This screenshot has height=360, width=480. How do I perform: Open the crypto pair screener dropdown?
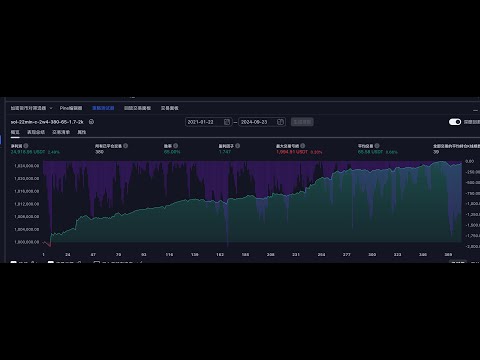pyautogui.click(x=31, y=108)
